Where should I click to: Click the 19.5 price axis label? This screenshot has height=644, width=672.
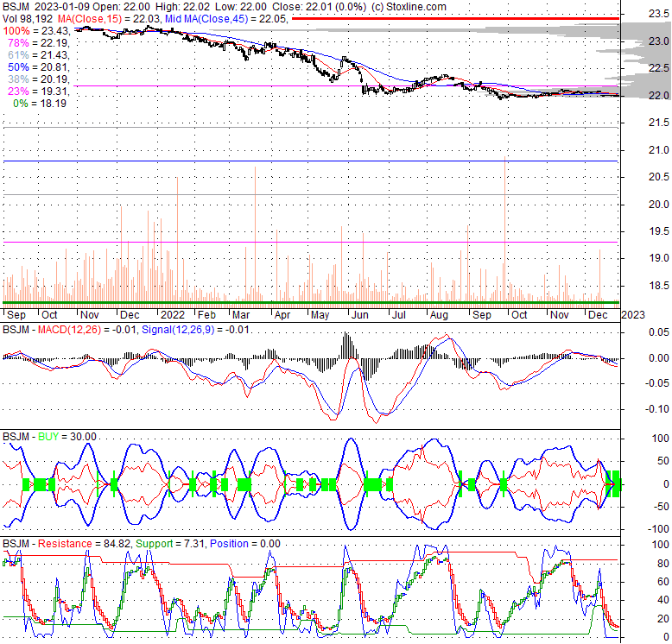658,231
